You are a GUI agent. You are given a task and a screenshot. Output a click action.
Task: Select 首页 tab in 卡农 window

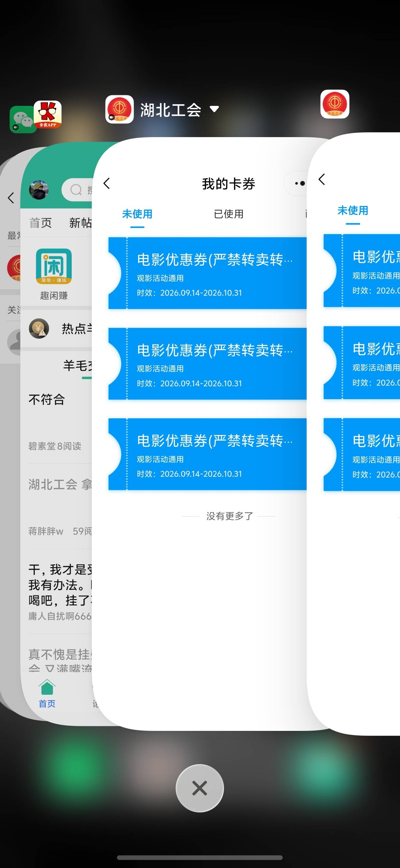[40, 223]
